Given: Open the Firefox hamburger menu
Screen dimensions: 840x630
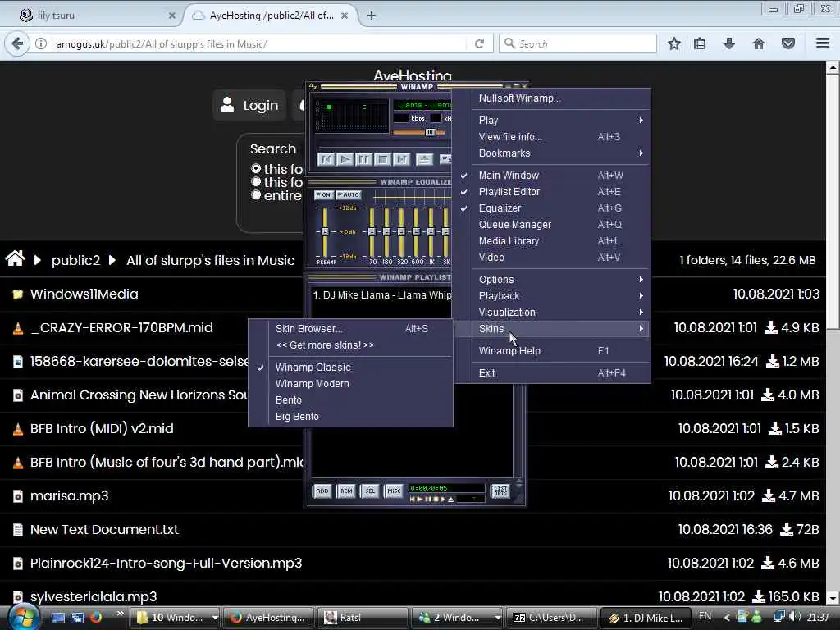Looking at the screenshot, I should [x=823, y=43].
